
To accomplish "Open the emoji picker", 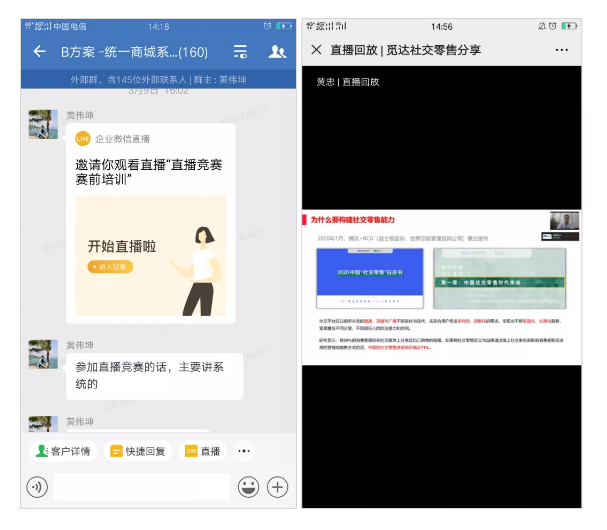I will 248,487.
